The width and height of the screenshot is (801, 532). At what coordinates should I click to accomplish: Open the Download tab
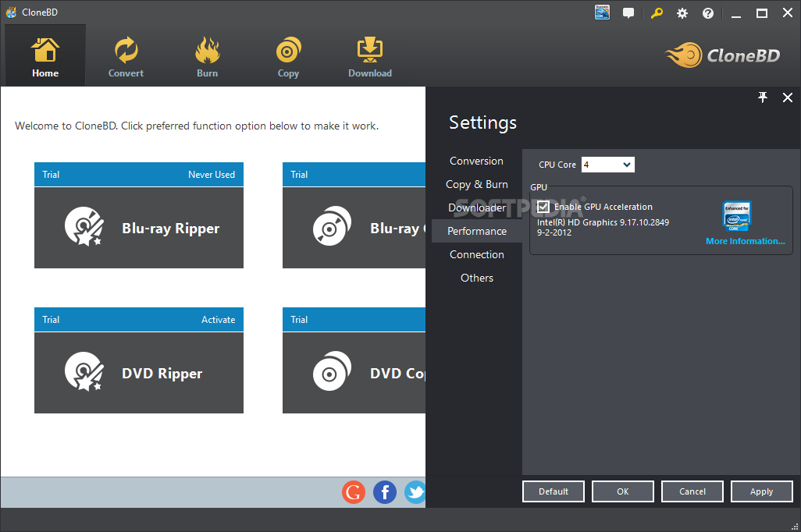tap(370, 57)
